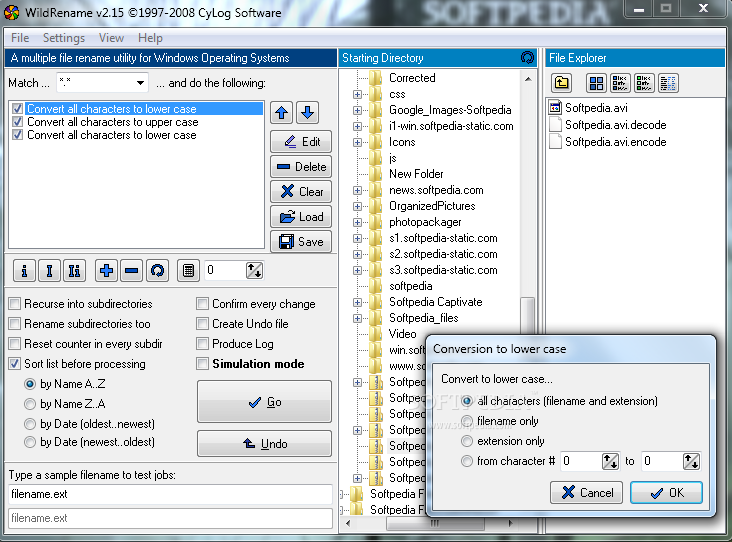Delete the selected job
732x542 pixels.
(301, 167)
